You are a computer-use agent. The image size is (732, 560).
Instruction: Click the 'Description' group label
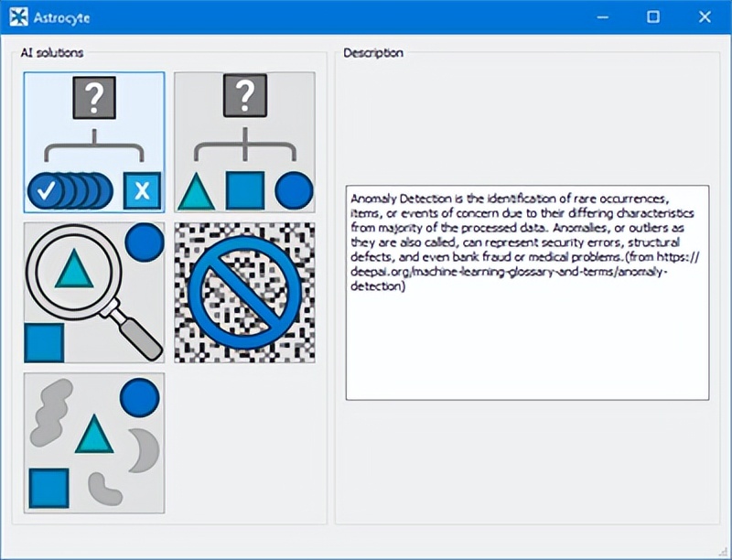coord(373,53)
